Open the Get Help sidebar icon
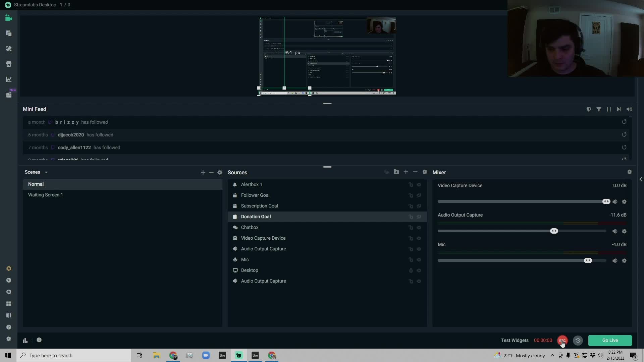 (x=9, y=327)
